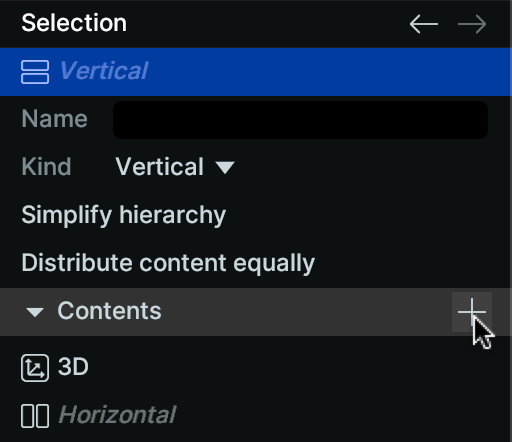Viewport: 512px width, 442px height.
Task: Go forward with the right arrow
Action: 472,24
